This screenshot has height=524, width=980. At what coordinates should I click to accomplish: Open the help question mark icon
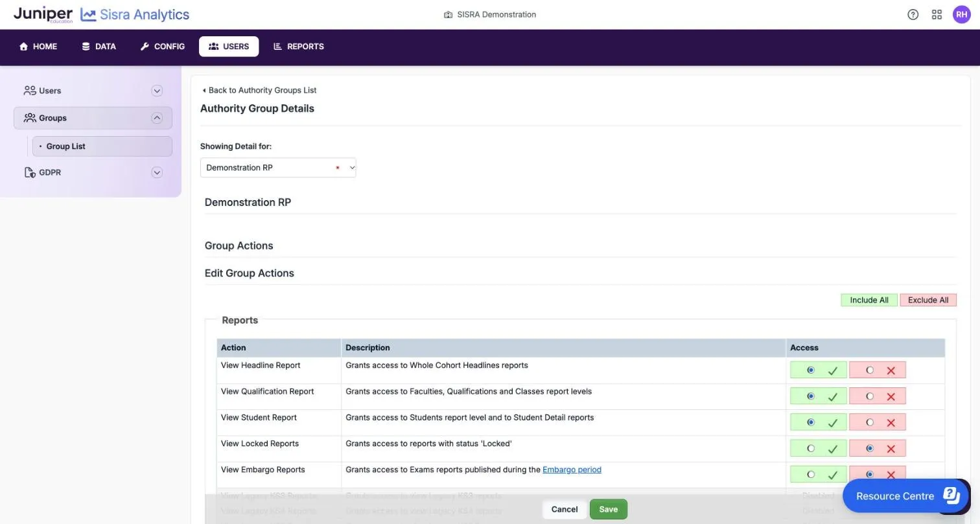tap(913, 14)
